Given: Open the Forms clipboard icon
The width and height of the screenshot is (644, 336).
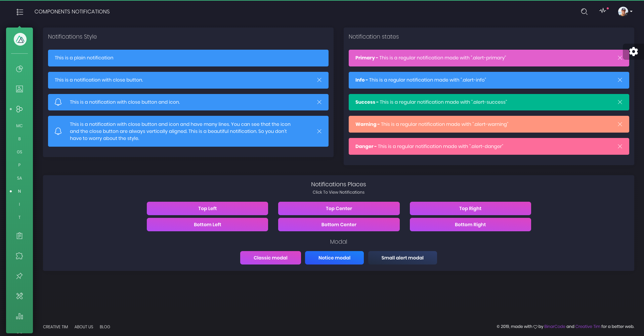Looking at the screenshot, I should pyautogui.click(x=19, y=236).
